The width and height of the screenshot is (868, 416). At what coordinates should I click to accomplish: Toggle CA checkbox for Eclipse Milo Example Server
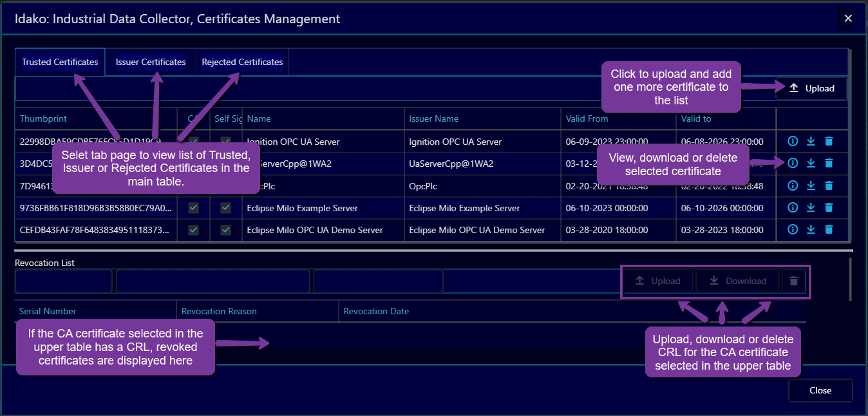194,208
